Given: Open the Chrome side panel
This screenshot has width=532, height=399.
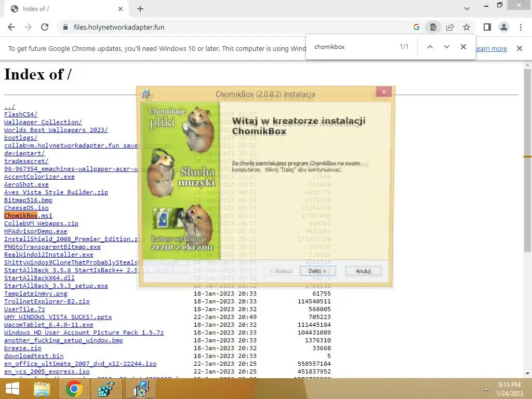Looking at the screenshot, I should [x=487, y=27].
